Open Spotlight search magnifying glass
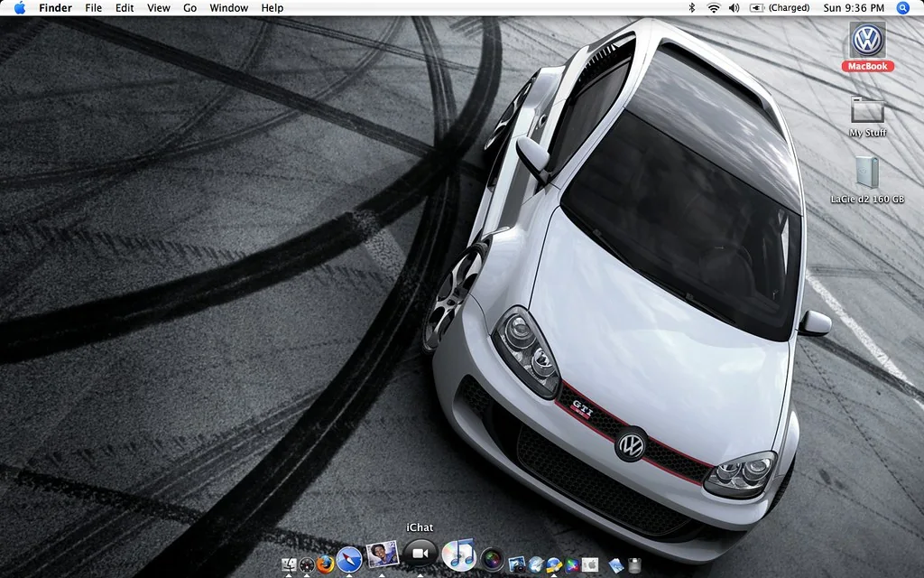 (x=902, y=7)
